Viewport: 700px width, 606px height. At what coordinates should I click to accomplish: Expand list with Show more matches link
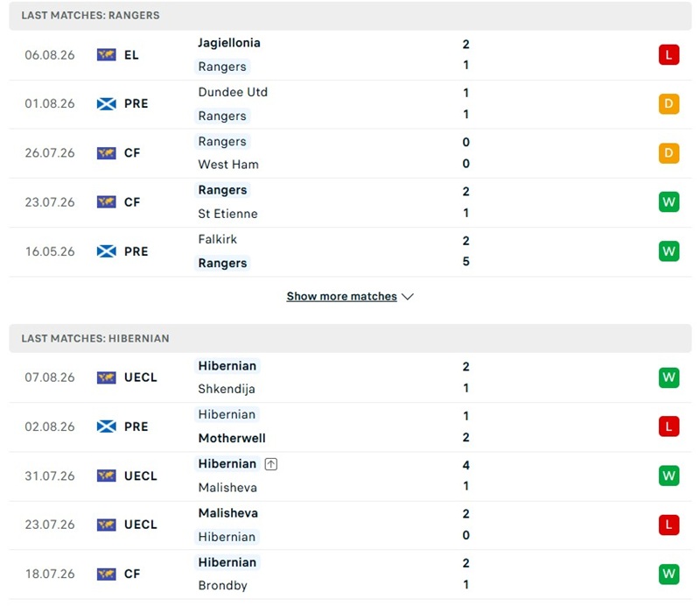[x=341, y=296]
